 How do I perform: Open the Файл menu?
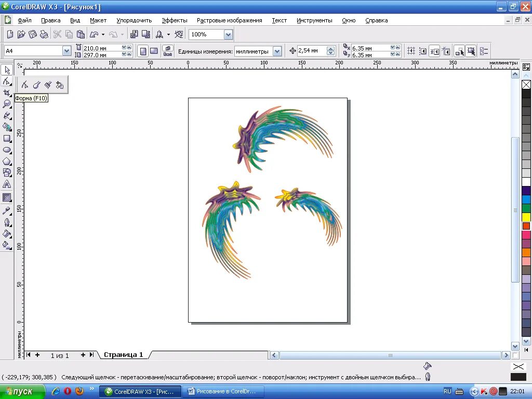click(24, 20)
